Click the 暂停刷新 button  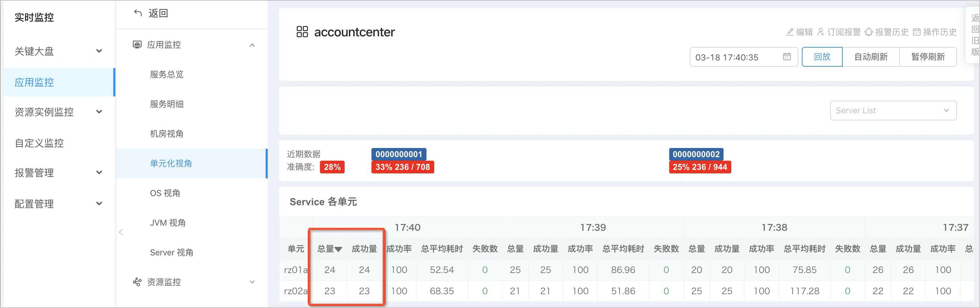(928, 57)
